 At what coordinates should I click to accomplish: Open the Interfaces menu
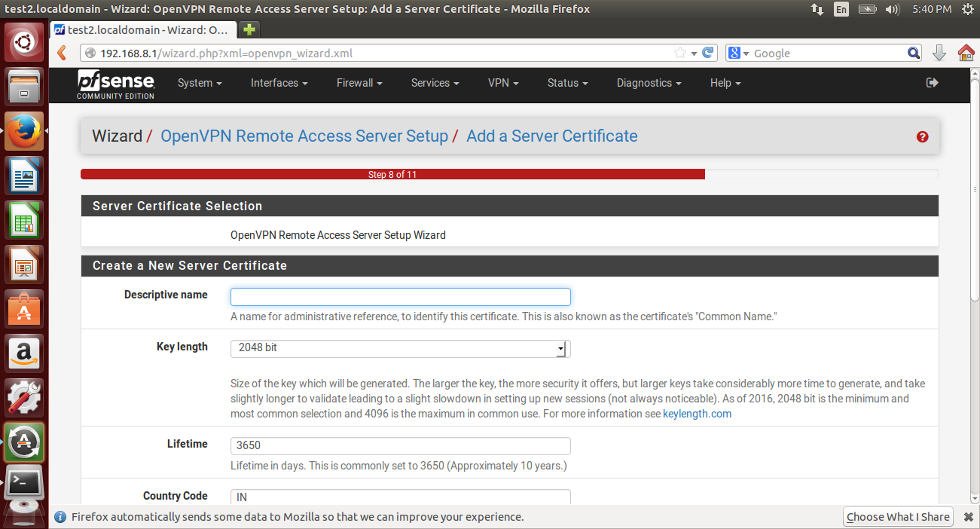[x=279, y=83]
